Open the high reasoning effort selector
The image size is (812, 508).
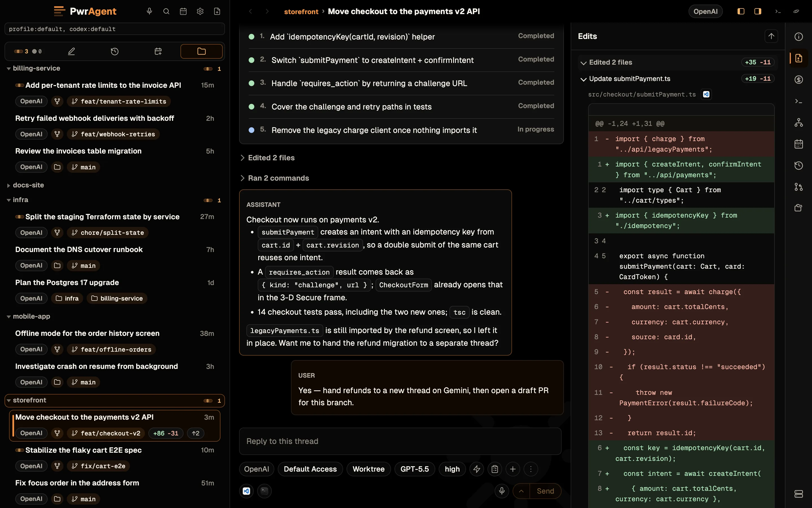[x=452, y=469]
